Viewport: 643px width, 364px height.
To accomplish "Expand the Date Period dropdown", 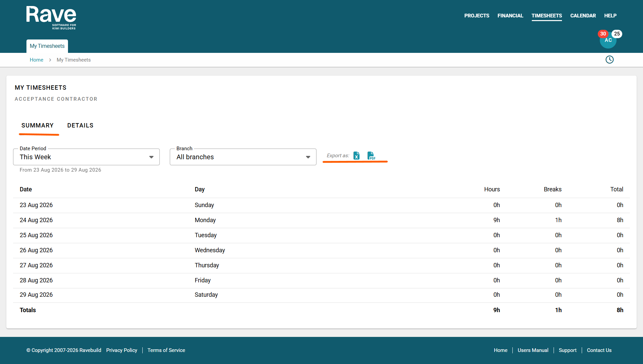I will [151, 157].
